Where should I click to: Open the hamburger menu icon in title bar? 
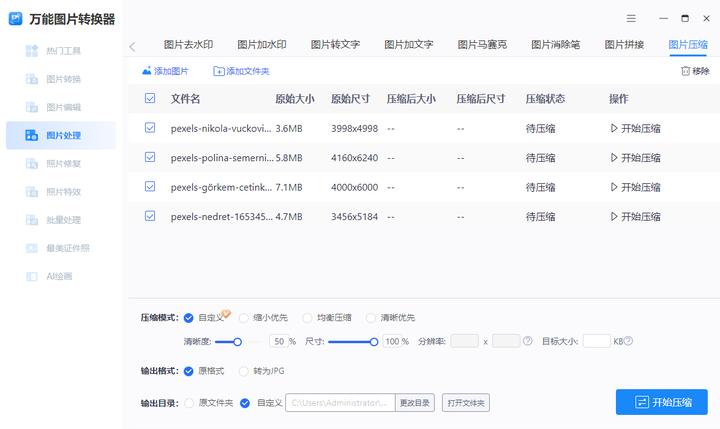(x=631, y=18)
